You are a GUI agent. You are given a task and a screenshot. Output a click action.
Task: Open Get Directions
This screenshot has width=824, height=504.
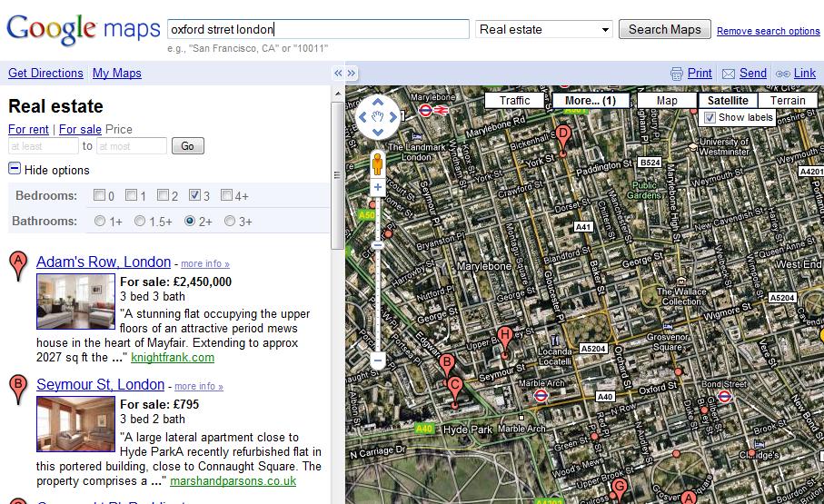tap(45, 73)
